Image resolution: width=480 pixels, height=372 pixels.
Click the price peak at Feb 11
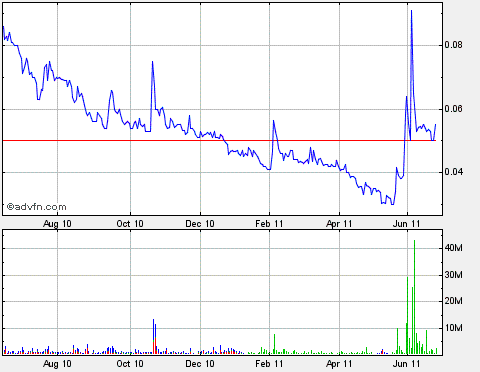pyautogui.click(x=274, y=121)
